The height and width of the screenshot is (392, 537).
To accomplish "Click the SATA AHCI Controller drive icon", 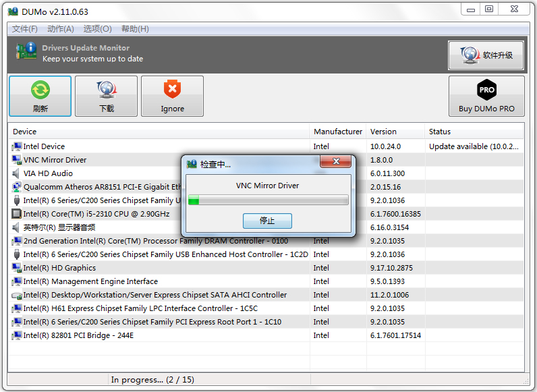I will (16, 295).
